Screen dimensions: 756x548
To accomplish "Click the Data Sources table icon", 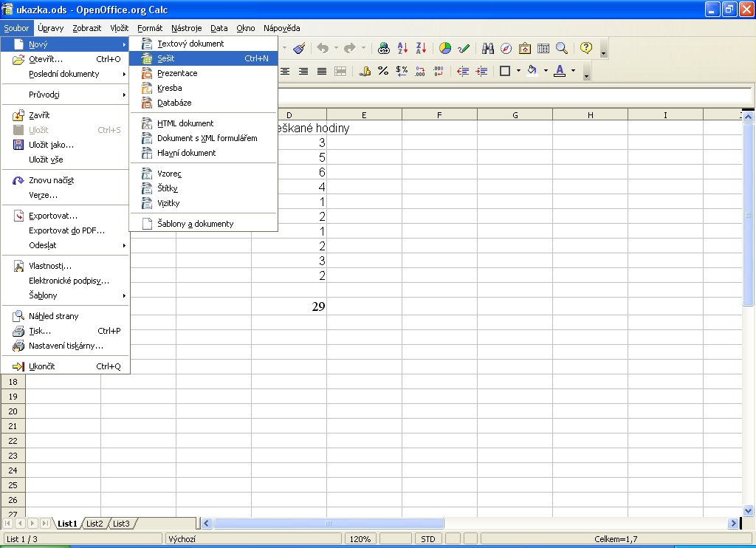I will [543, 48].
